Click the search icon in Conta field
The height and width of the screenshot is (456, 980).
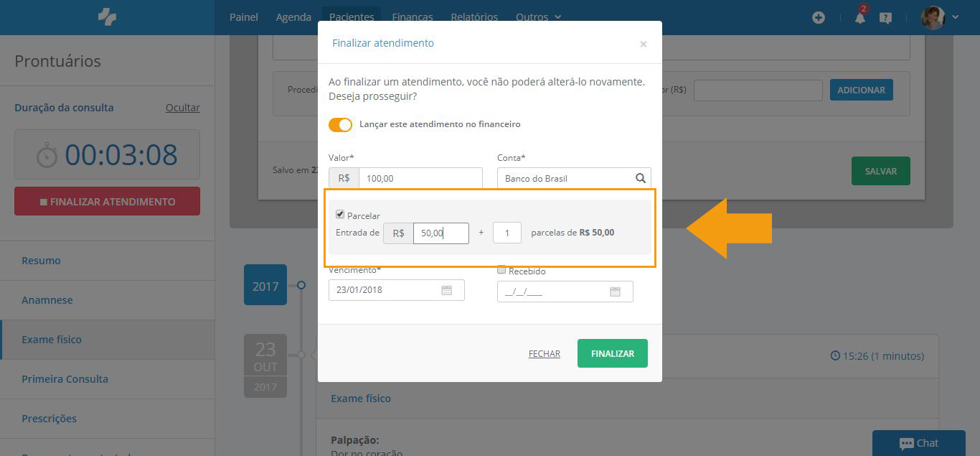coord(640,178)
